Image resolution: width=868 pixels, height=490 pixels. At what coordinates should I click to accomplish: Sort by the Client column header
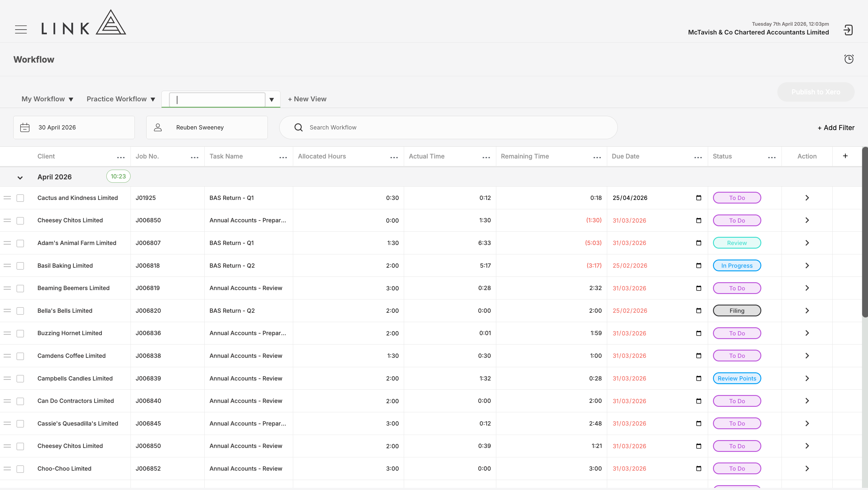click(x=46, y=156)
